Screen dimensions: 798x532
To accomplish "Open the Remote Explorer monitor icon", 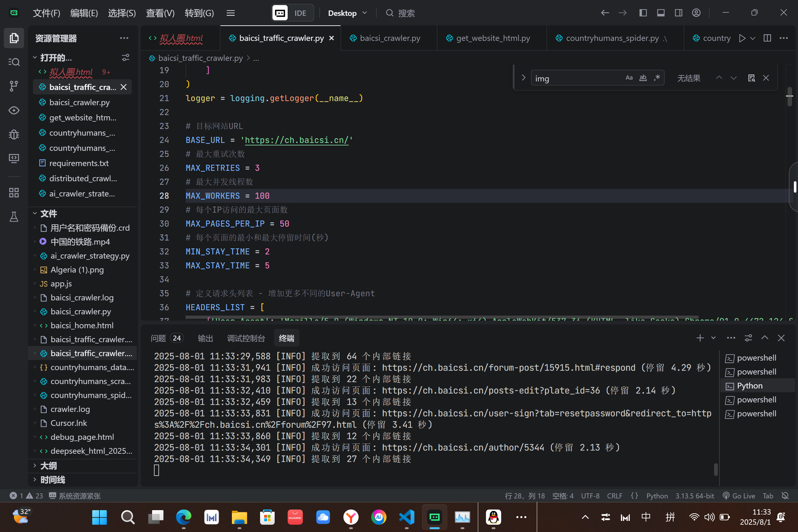I will click(x=14, y=158).
